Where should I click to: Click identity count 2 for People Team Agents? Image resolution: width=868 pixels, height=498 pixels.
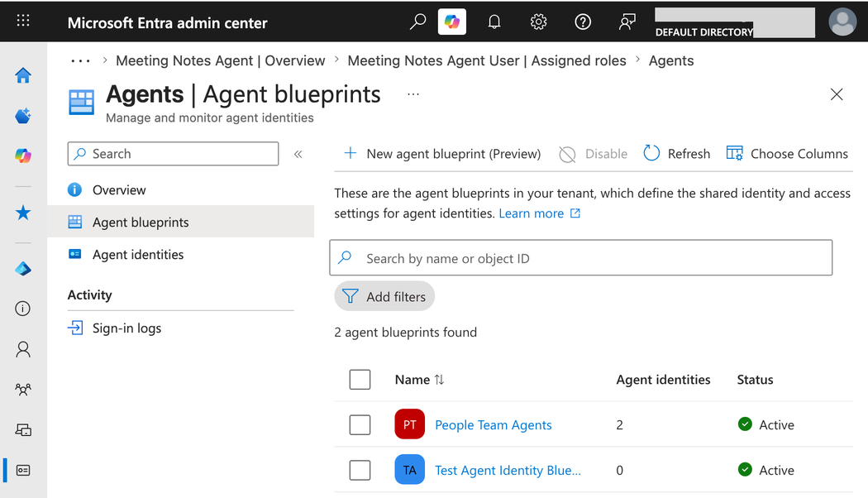[x=619, y=425]
